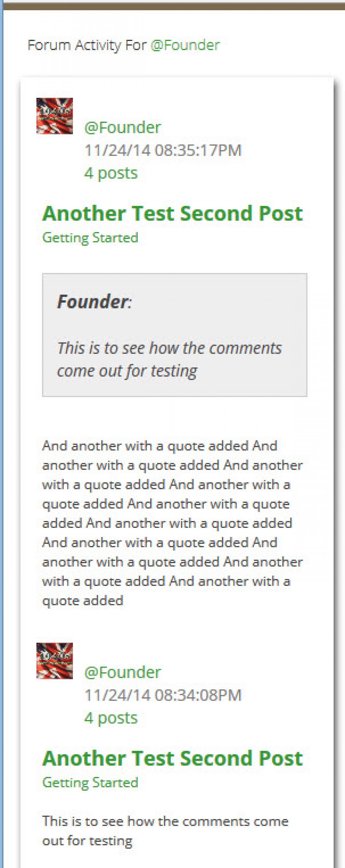Viewport: 345px width, 868px height.
Task: Select the 11/24/14 08:34:08PM timestamp
Action: pos(163,695)
